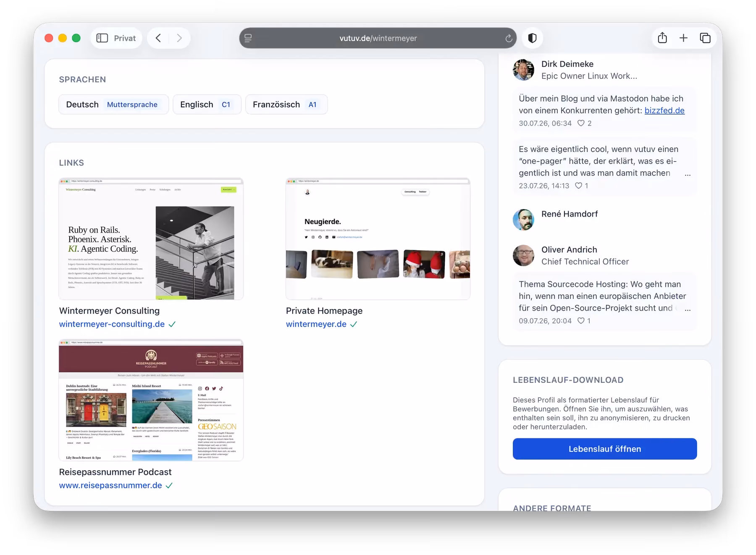Image resolution: width=756 pixels, height=555 pixels.
Task: Click the LEBENSLAUF-DOWNLOAD heading
Action: tap(568, 380)
